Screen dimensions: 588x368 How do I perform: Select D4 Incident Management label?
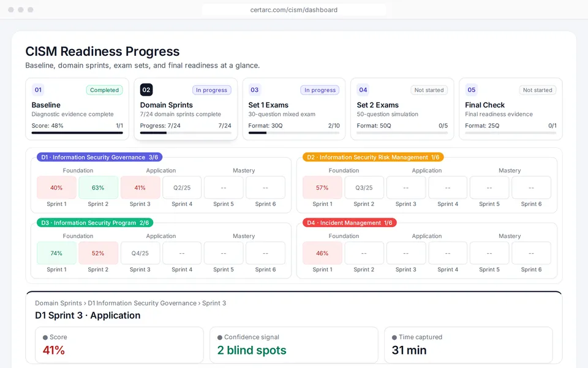pyautogui.click(x=350, y=223)
